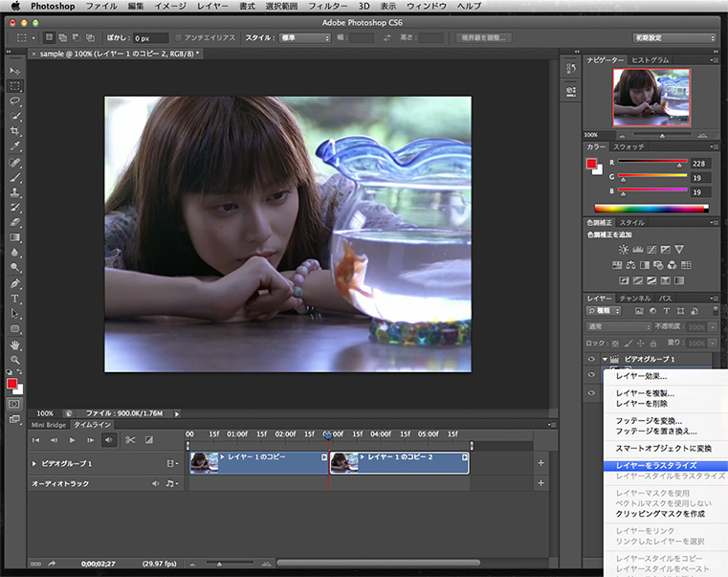Viewport: 728px width, 577px height.
Task: Select the Crop tool
Action: click(15, 131)
